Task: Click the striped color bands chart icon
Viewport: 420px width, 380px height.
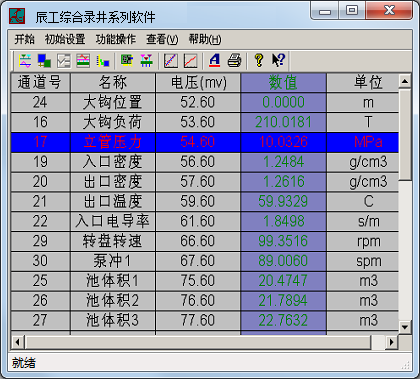Action: coord(83,61)
